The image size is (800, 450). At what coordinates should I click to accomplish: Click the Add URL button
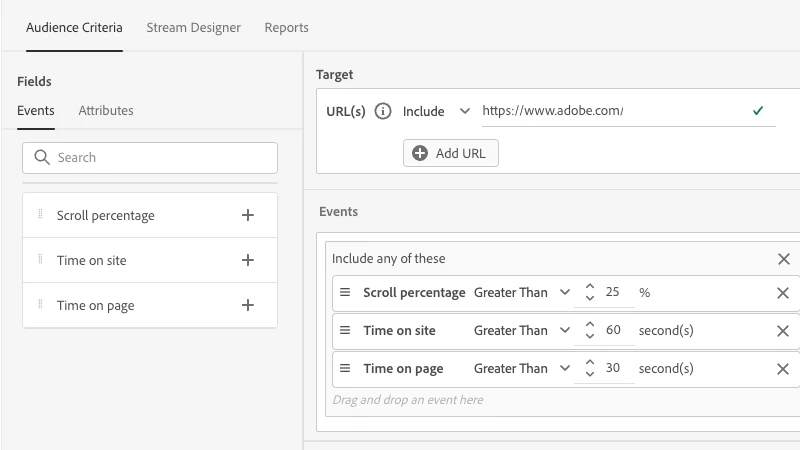pos(451,153)
